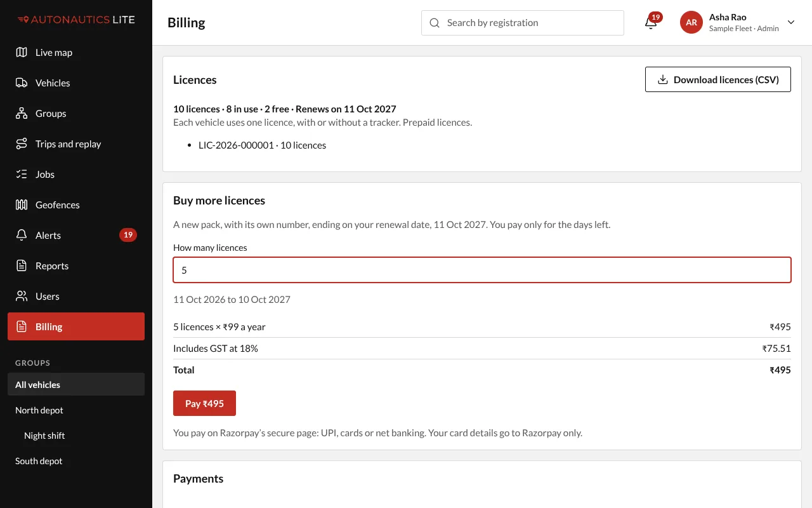Viewport: 812px width, 508px height.
Task: Click the Alerts bell icon in sidebar
Action: [22, 235]
